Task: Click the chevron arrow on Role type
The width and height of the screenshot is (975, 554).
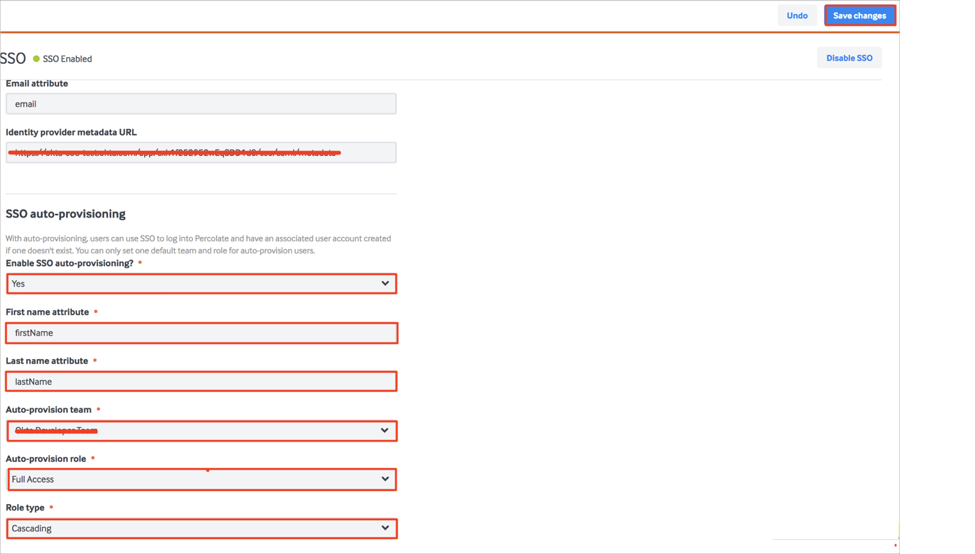Action: point(385,528)
